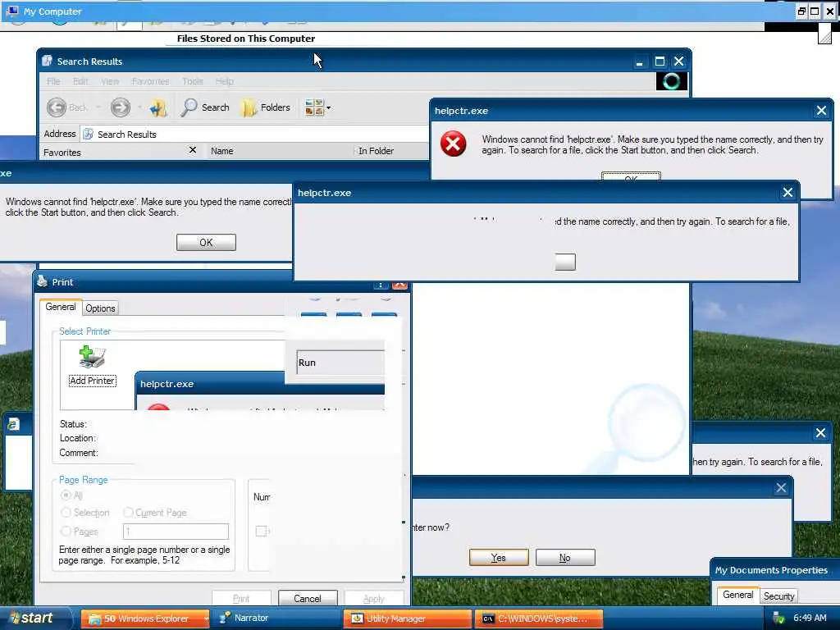
Task: Open the Views icon in toolbar
Action: pyautogui.click(x=314, y=107)
